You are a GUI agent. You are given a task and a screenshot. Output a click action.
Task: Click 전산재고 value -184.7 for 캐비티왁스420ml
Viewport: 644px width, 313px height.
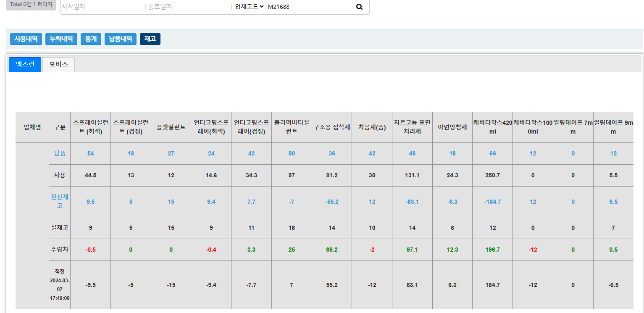tap(492, 202)
